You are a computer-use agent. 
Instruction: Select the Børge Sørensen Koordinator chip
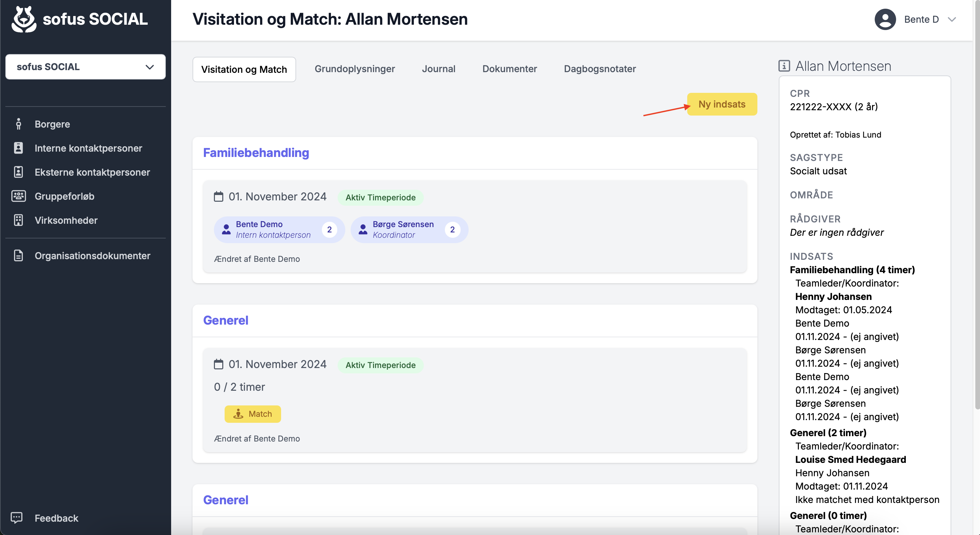point(409,230)
